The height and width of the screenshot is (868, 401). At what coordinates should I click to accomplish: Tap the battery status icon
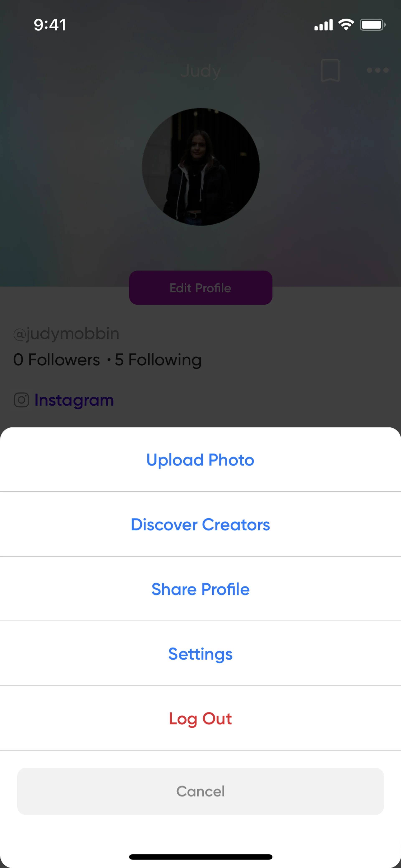tap(372, 25)
